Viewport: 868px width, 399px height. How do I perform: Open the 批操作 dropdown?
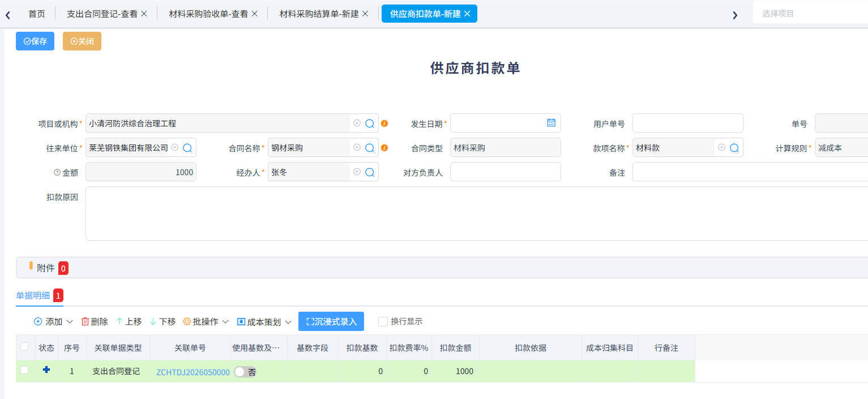(206, 321)
